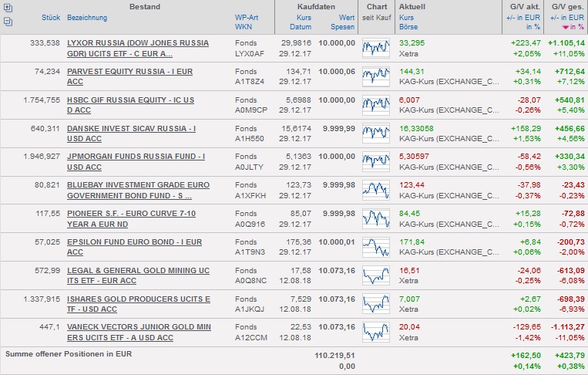Open the LYXOR RUSSIA (DOW JONES RUSSIA link
588x375 pixels.
[x=138, y=48]
